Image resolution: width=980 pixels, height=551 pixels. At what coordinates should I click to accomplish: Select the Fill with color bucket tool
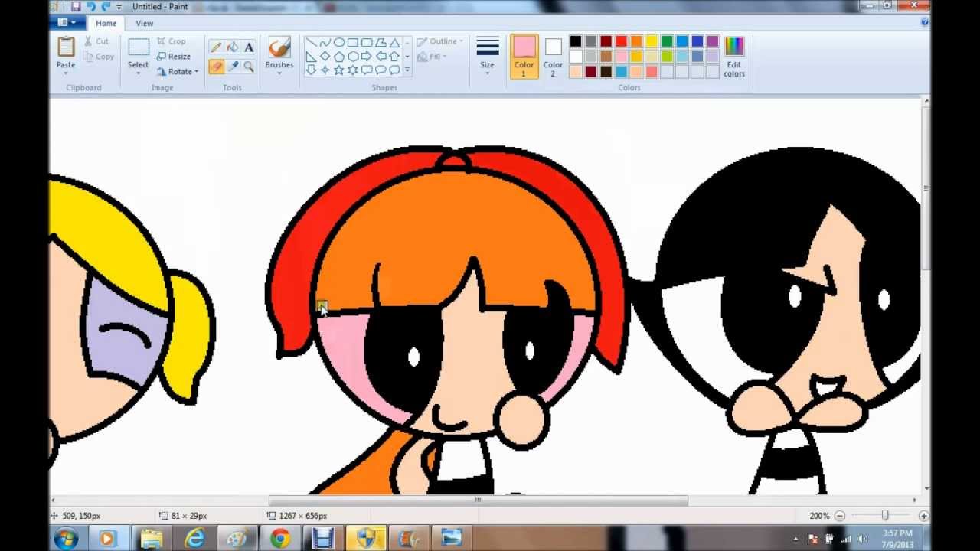pos(233,47)
